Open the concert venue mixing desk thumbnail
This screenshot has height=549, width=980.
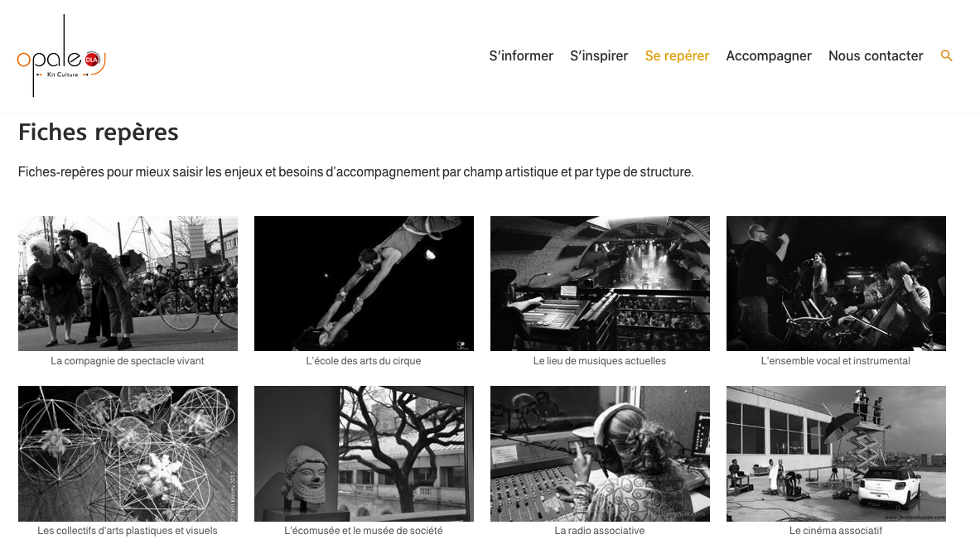600,283
